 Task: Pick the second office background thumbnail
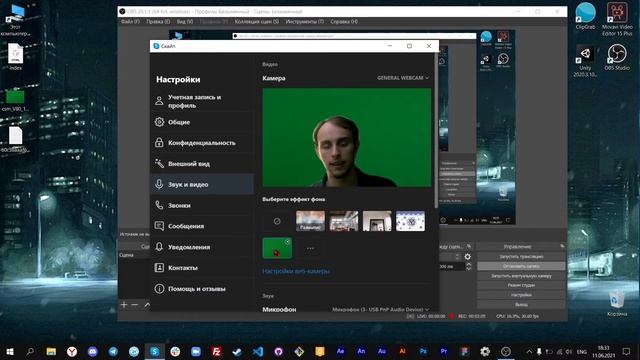(x=344, y=221)
